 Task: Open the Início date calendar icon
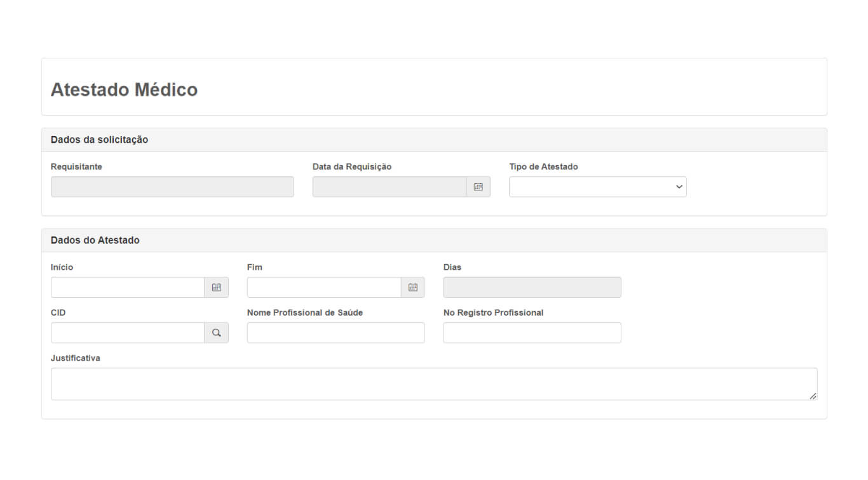pyautogui.click(x=217, y=287)
